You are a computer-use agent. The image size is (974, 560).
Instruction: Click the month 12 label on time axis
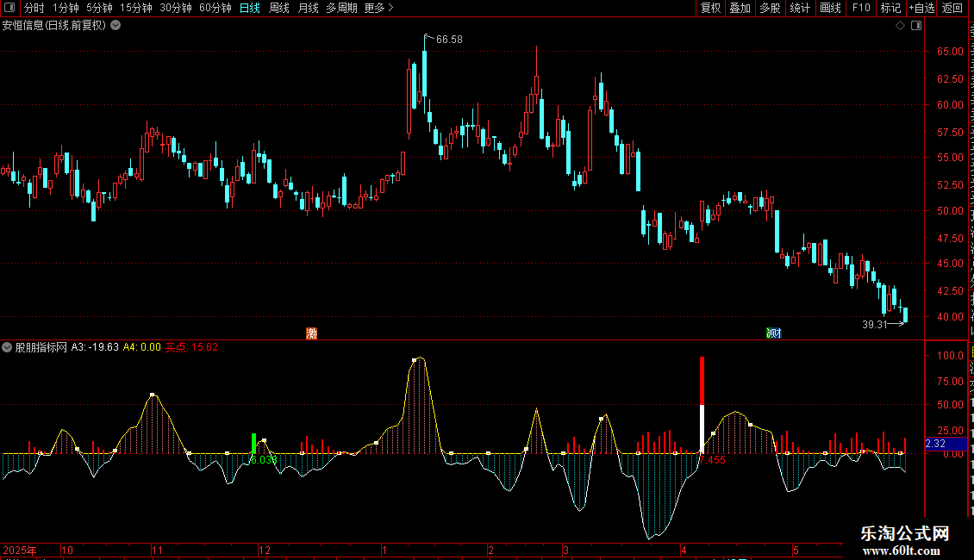tap(265, 550)
